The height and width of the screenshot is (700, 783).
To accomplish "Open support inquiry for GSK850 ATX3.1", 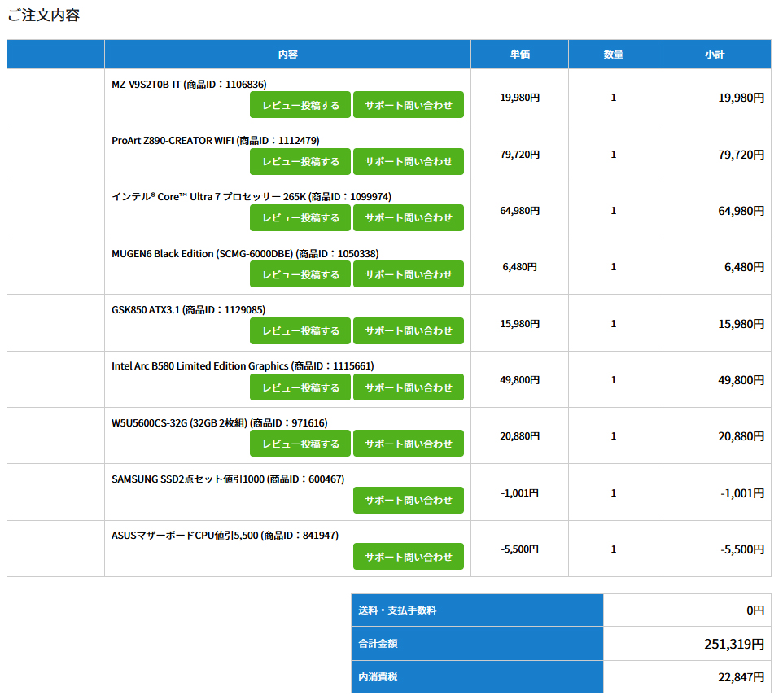I will click(408, 331).
